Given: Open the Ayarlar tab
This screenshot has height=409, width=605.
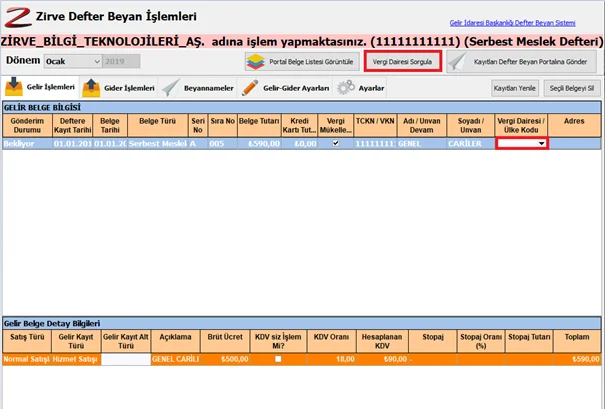Looking at the screenshot, I should pos(360,88).
